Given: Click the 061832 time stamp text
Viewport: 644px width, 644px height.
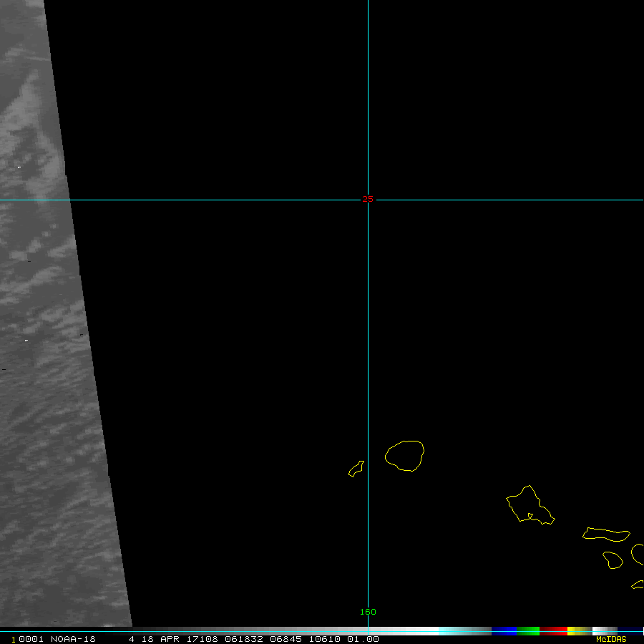Looking at the screenshot, I should [x=238, y=639].
